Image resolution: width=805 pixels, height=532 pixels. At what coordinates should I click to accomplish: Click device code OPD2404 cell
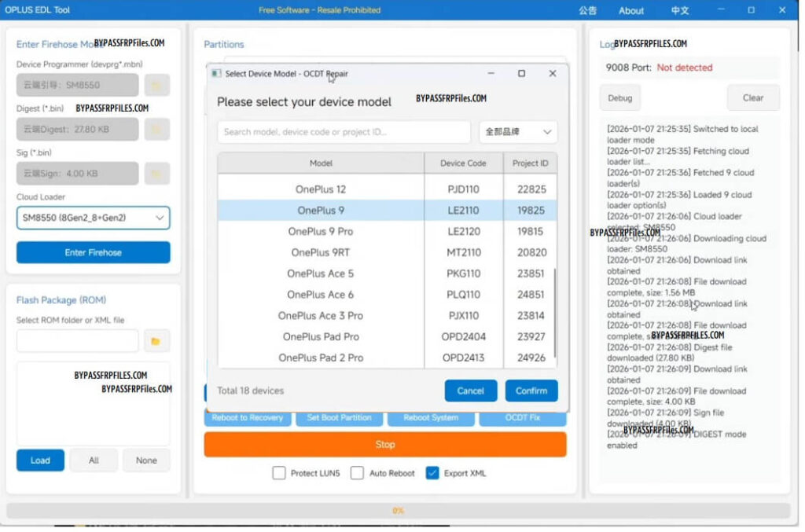click(x=464, y=336)
